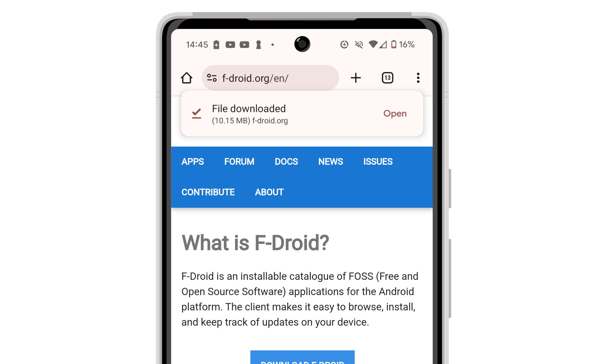Viewport: 607px width, 364px height.
Task: Open the downloaded f-droid.org file
Action: pyautogui.click(x=395, y=113)
